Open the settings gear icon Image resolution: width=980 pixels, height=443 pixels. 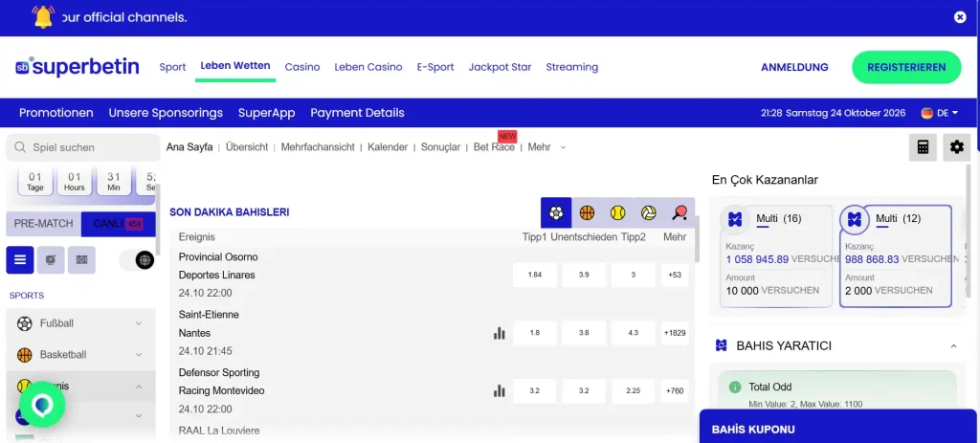956,147
